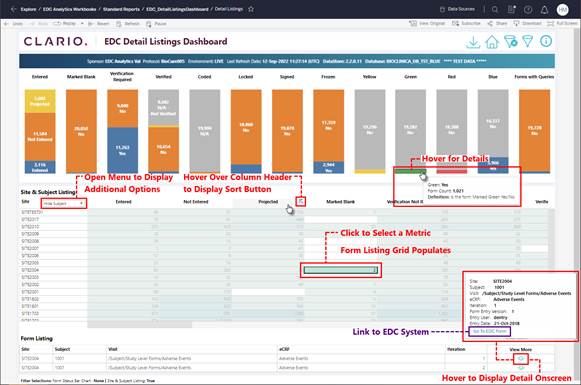Click the Refresh toolbar button

click(128, 24)
